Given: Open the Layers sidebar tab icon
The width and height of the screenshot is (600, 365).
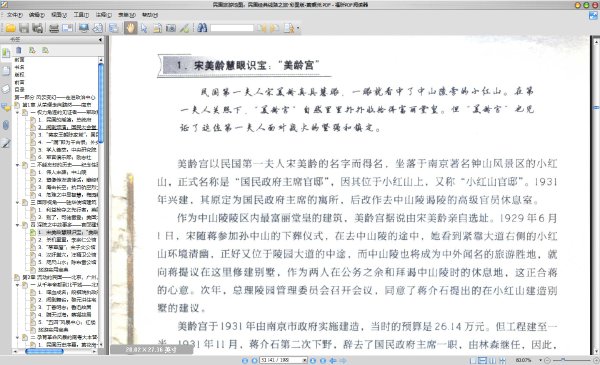Looking at the screenshot, I should 6,89.
